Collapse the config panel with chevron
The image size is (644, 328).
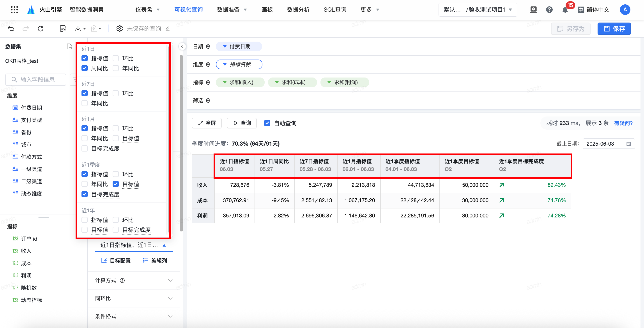pos(182,46)
